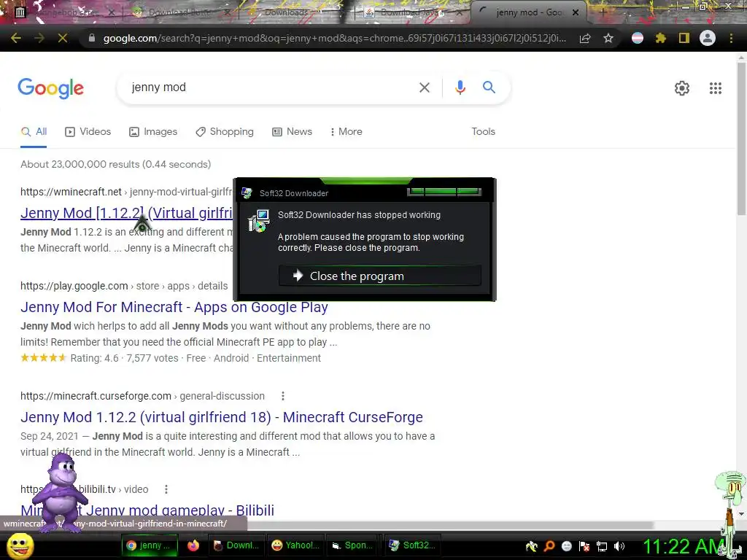Launch Firefox from the taskbar
747x560 pixels.
click(x=193, y=545)
